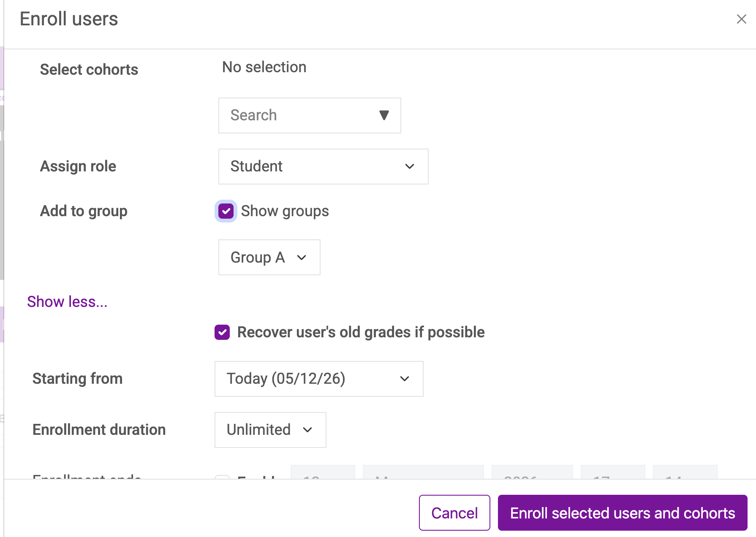Click the Cancel button
This screenshot has width=756, height=537.
pos(454,513)
